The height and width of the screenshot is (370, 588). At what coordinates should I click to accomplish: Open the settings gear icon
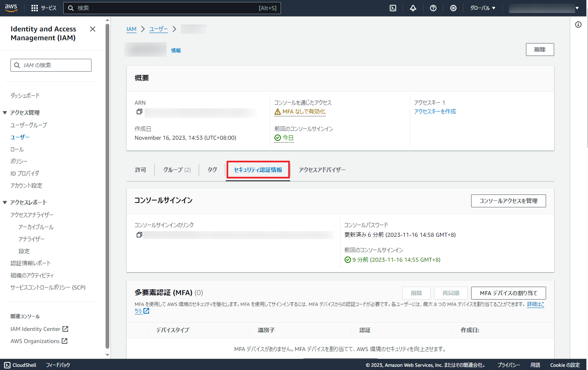(453, 8)
